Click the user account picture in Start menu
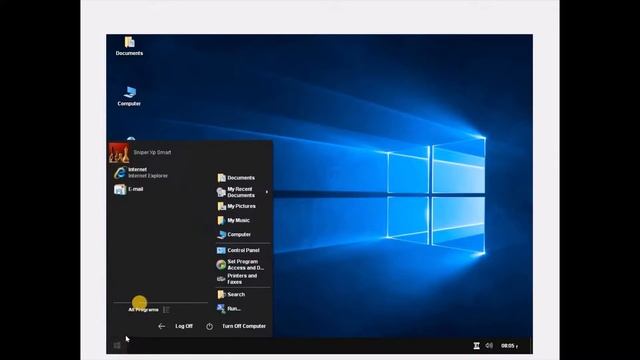This screenshot has width=640, height=360. point(119,153)
